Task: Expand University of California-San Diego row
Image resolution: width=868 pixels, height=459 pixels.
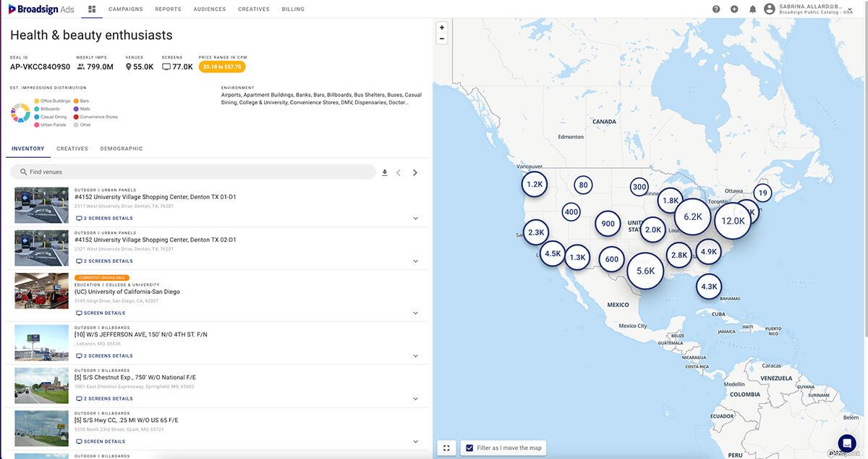Action: pyautogui.click(x=415, y=313)
